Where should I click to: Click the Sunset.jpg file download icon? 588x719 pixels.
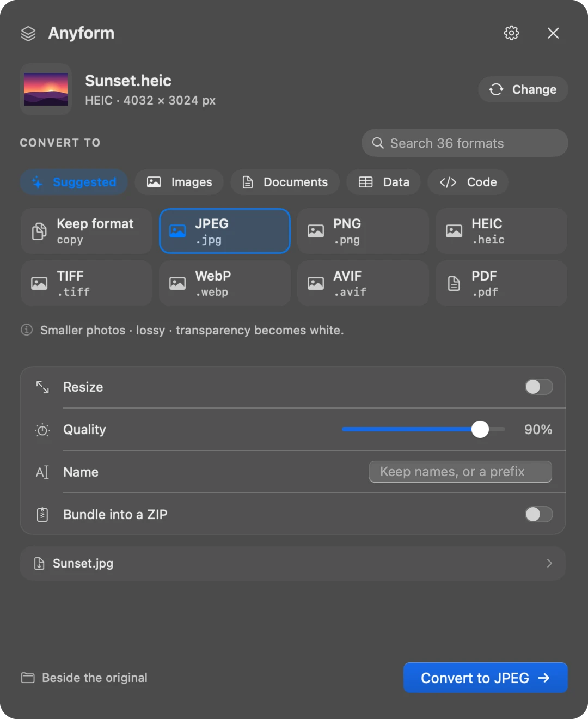point(39,563)
